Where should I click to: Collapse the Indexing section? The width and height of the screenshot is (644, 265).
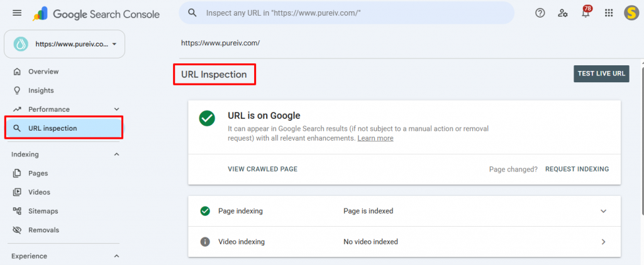pyautogui.click(x=116, y=154)
